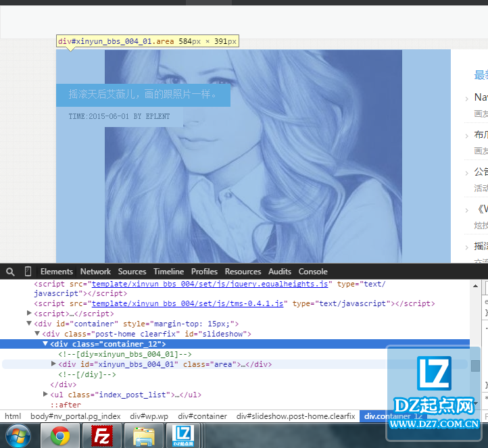488x448 pixels.
Task: Select the ::after pseudo element row
Action: click(66, 405)
